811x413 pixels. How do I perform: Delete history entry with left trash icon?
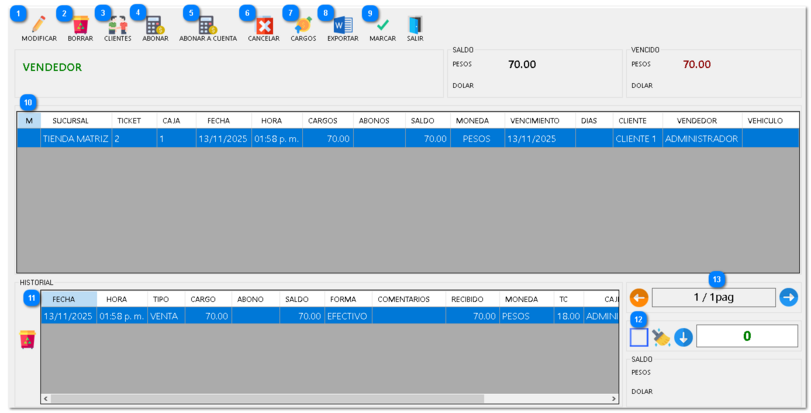point(27,340)
